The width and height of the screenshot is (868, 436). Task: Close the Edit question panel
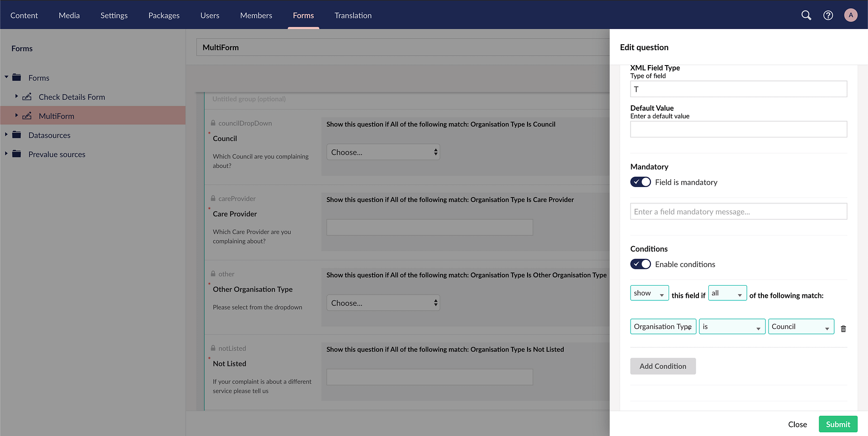point(797,424)
